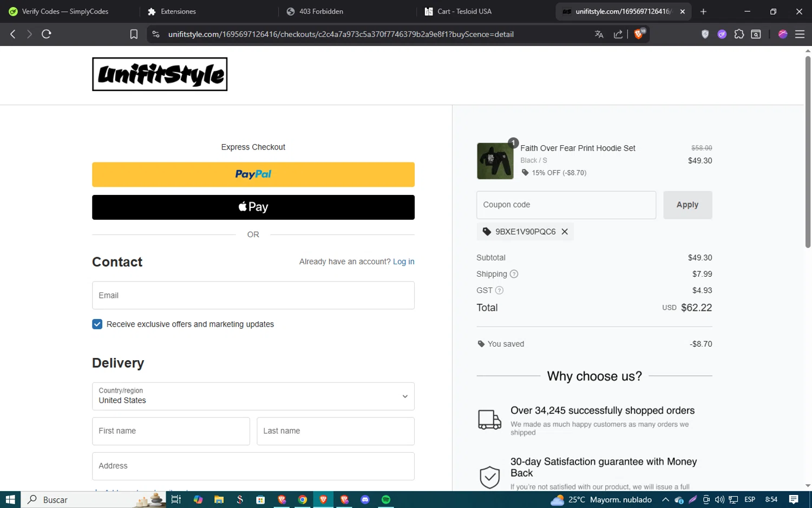Click the hoodie set product thumbnail

(495, 161)
